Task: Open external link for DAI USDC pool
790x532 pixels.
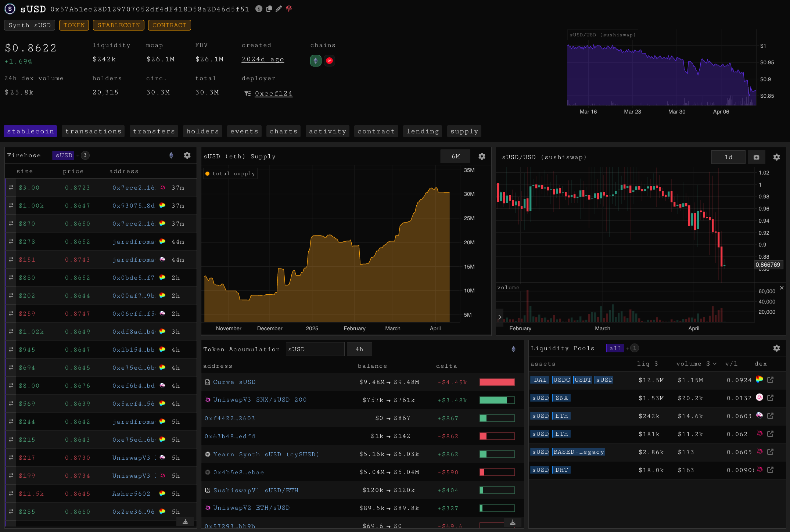Action: coord(771,380)
